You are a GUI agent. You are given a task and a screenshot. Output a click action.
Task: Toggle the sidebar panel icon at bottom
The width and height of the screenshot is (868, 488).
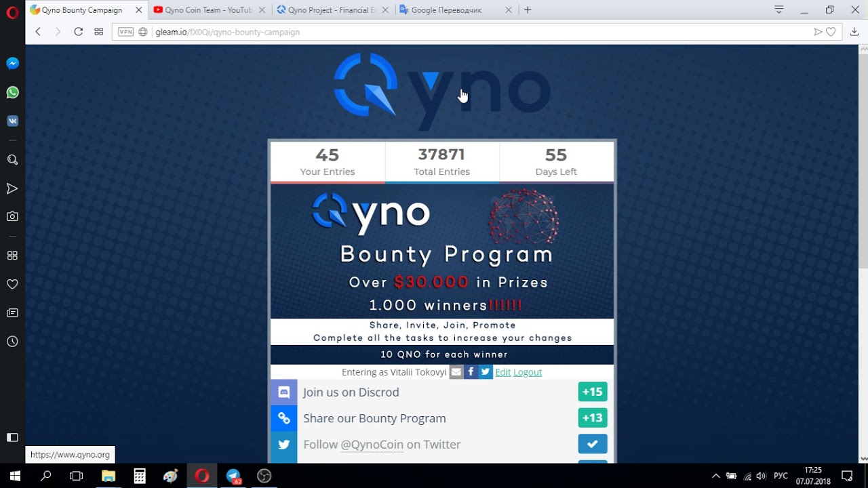tap(12, 437)
